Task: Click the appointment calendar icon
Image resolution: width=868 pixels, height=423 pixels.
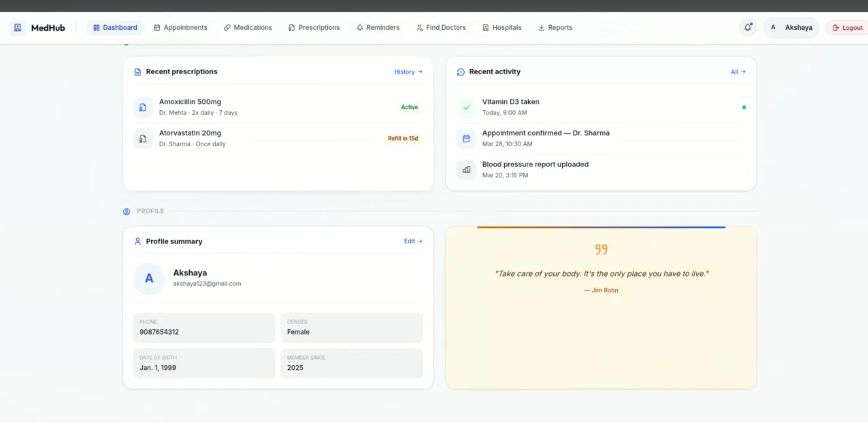Action: [466, 139]
